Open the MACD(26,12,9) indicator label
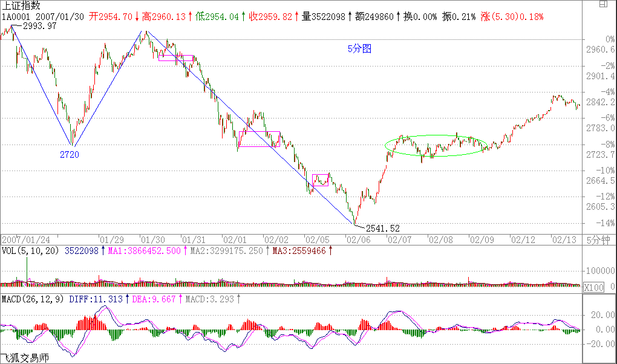Image resolution: width=617 pixels, height=364 pixels. 33,299
